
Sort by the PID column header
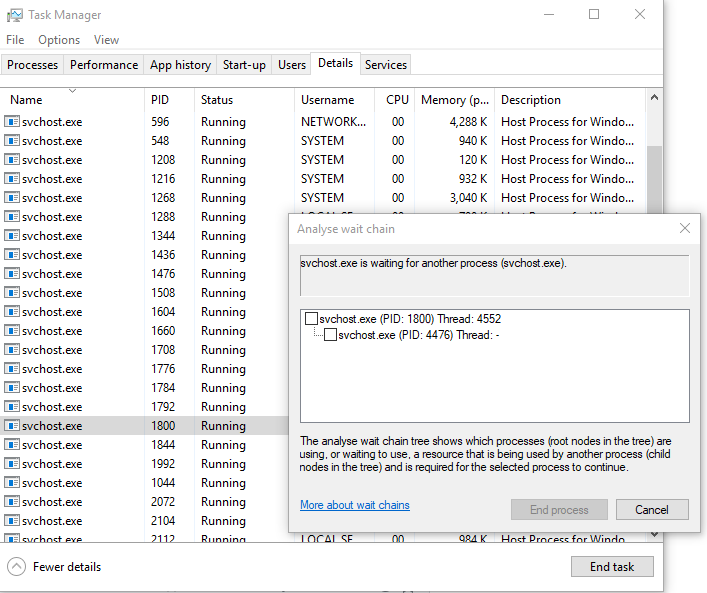click(x=170, y=100)
